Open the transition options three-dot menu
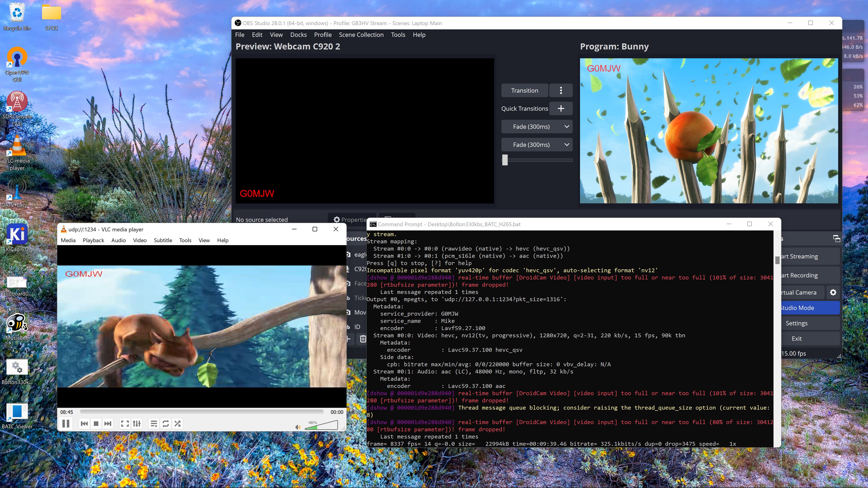 [561, 90]
